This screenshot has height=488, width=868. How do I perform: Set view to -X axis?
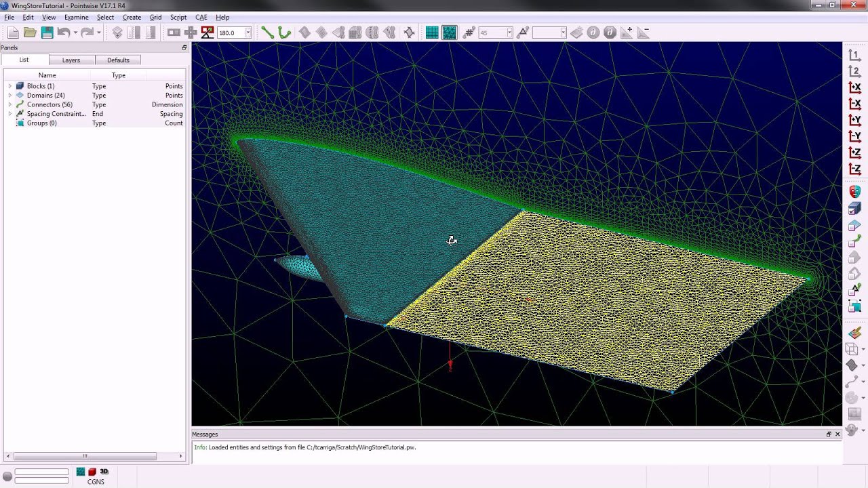coord(854,104)
